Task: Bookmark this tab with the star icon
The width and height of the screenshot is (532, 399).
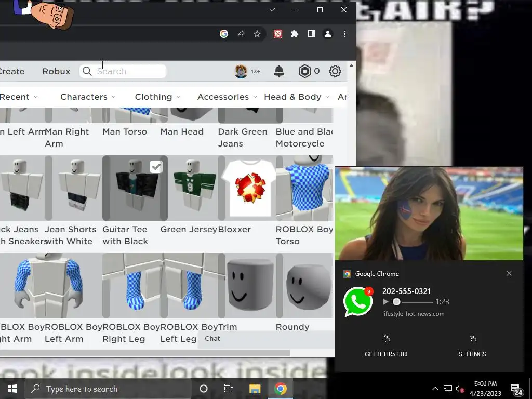Action: (x=257, y=34)
